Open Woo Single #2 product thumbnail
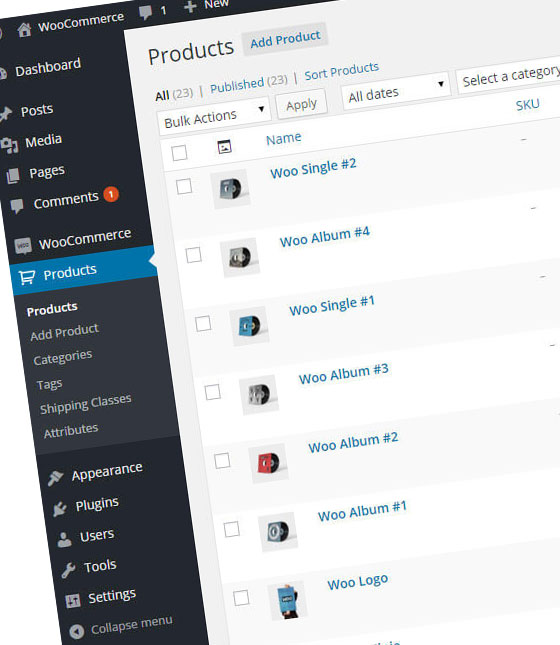 tap(231, 188)
